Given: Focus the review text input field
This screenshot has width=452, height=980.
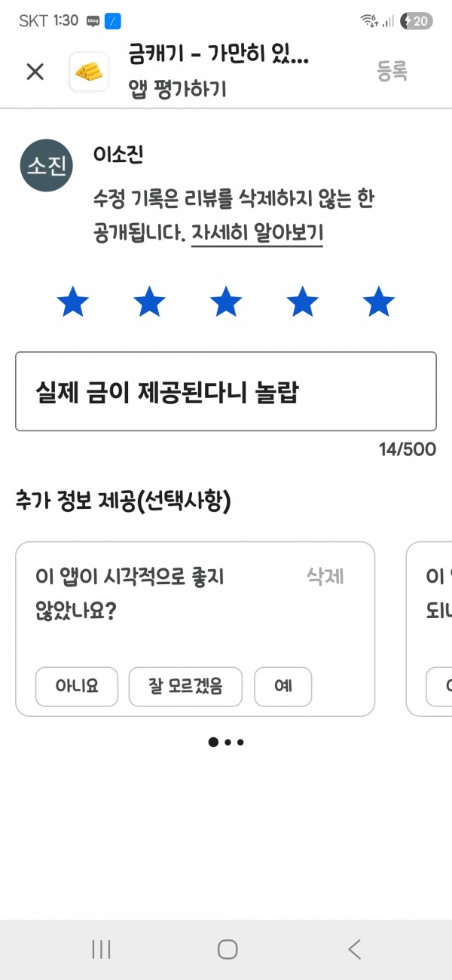Looking at the screenshot, I should pyautogui.click(x=226, y=391).
